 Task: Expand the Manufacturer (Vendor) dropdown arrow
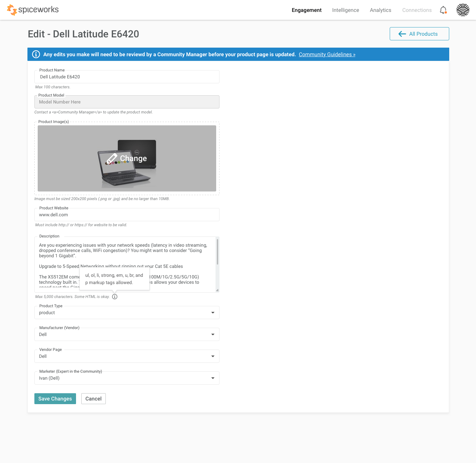[213, 334]
